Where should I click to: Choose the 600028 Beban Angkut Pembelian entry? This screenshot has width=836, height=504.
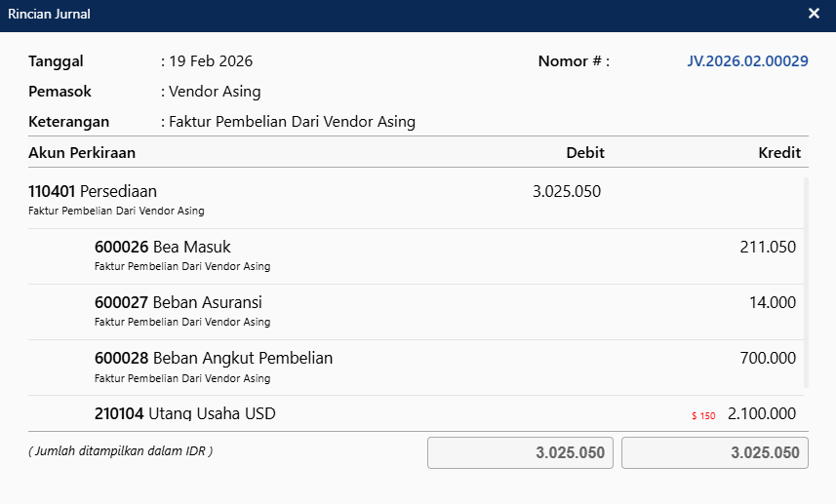point(213,359)
